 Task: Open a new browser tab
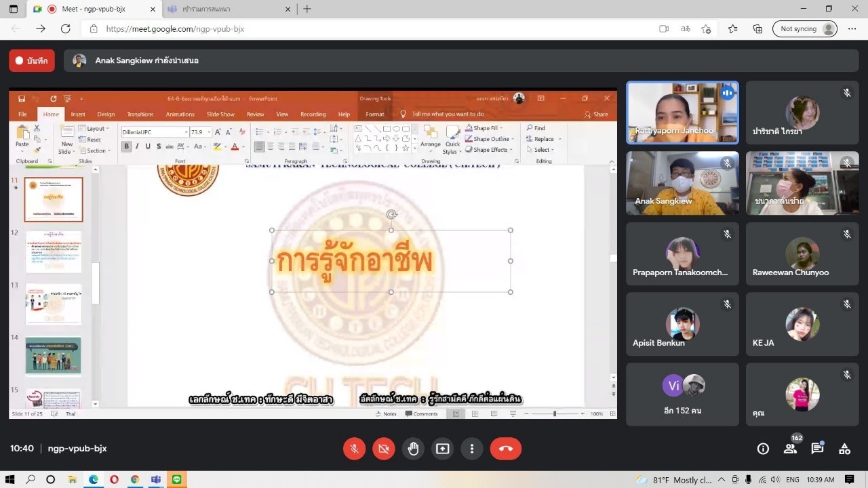click(x=307, y=9)
